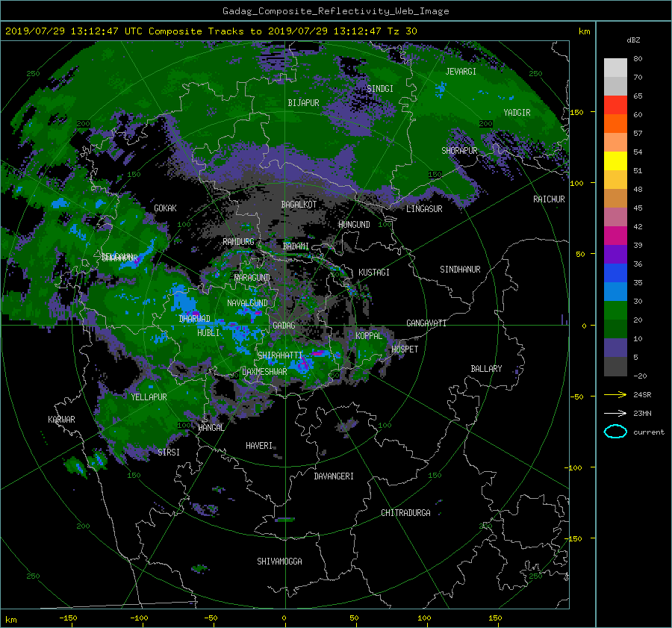
Task: Click the 150 tick on right axis
Action: [576, 112]
